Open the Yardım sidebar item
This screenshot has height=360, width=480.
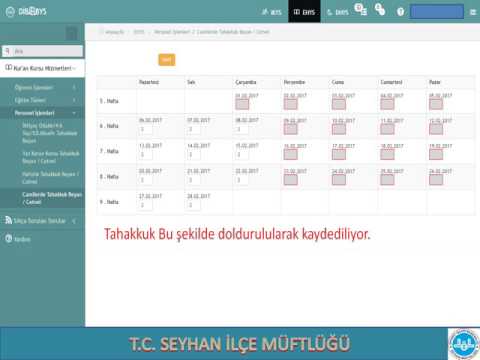tap(42, 239)
